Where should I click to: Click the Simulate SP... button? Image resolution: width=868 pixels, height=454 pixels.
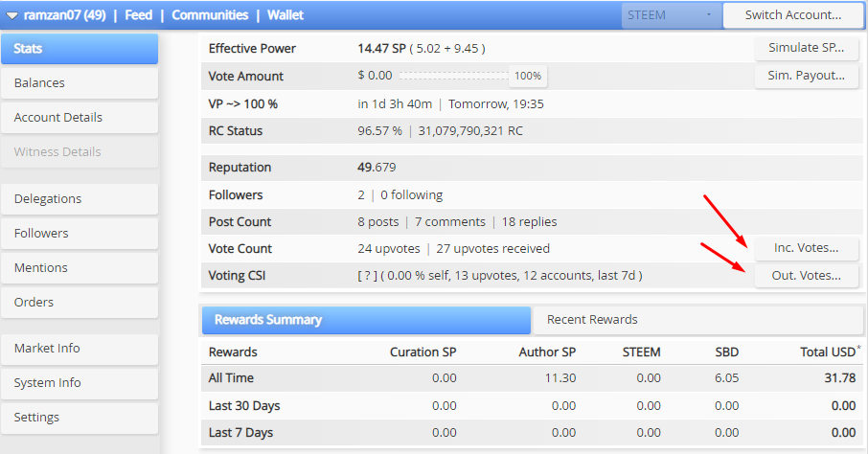click(806, 48)
